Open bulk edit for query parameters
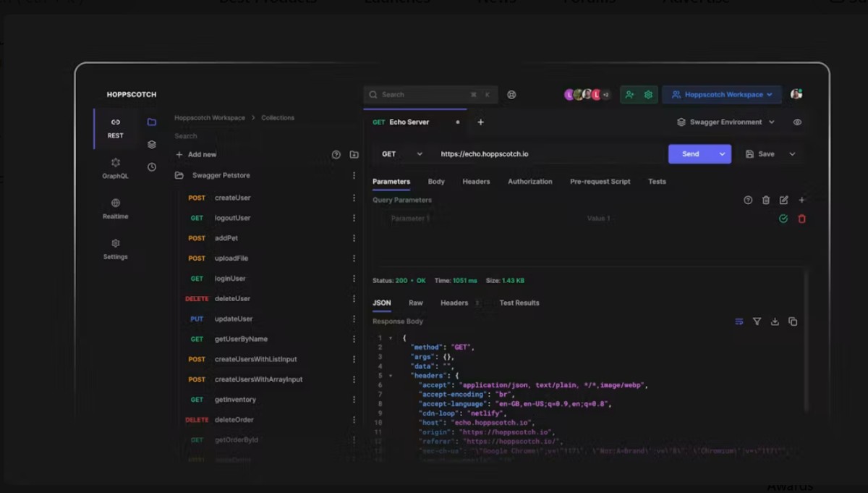This screenshot has width=868, height=493. pyautogui.click(x=784, y=201)
